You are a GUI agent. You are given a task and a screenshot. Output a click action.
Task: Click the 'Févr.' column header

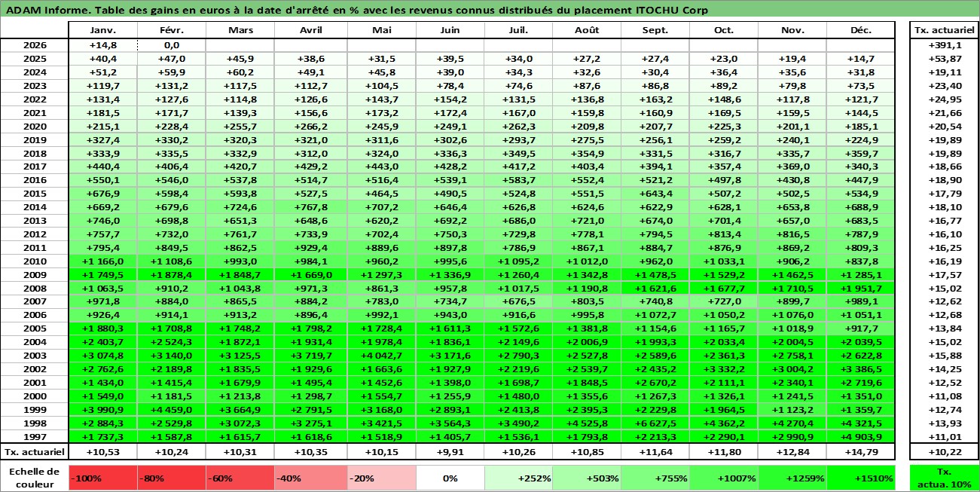[x=171, y=30]
